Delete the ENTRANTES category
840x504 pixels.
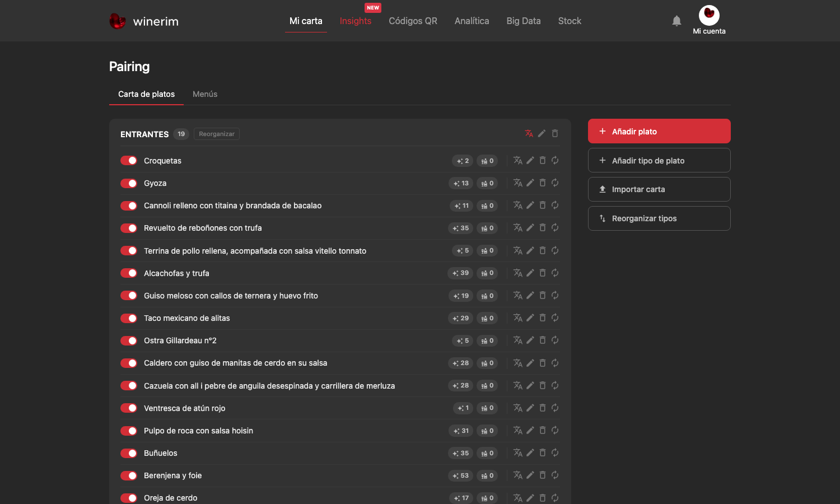[555, 133]
